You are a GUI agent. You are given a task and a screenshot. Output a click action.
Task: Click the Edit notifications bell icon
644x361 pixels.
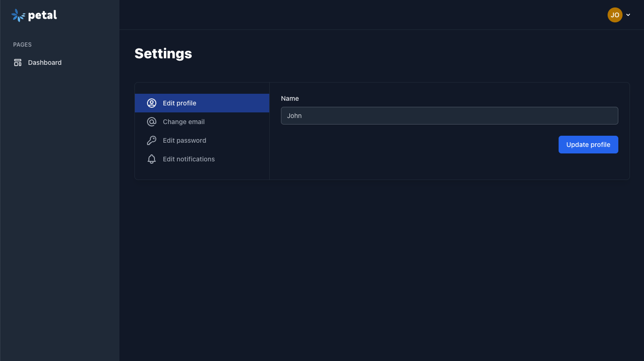click(x=151, y=159)
